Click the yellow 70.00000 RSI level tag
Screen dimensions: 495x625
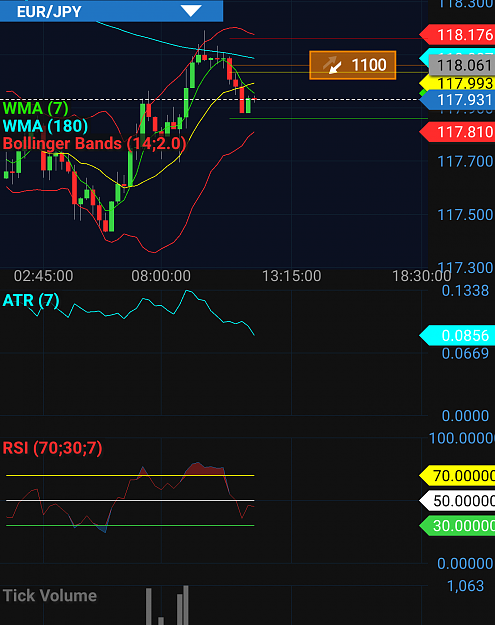[x=458, y=476]
